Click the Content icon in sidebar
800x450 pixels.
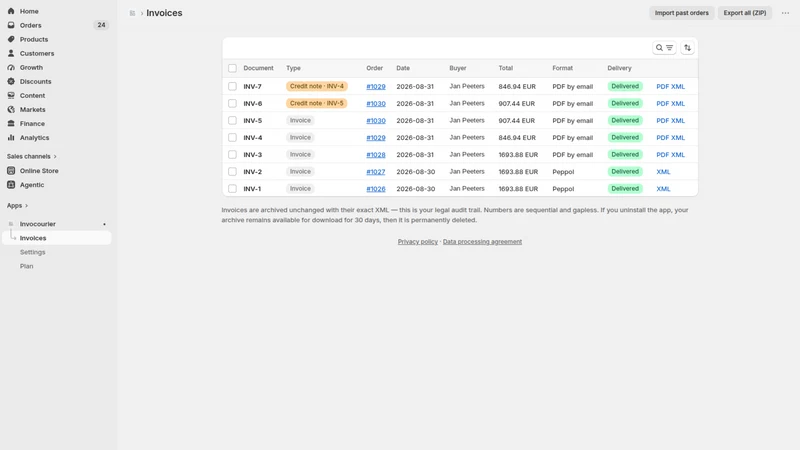11,95
